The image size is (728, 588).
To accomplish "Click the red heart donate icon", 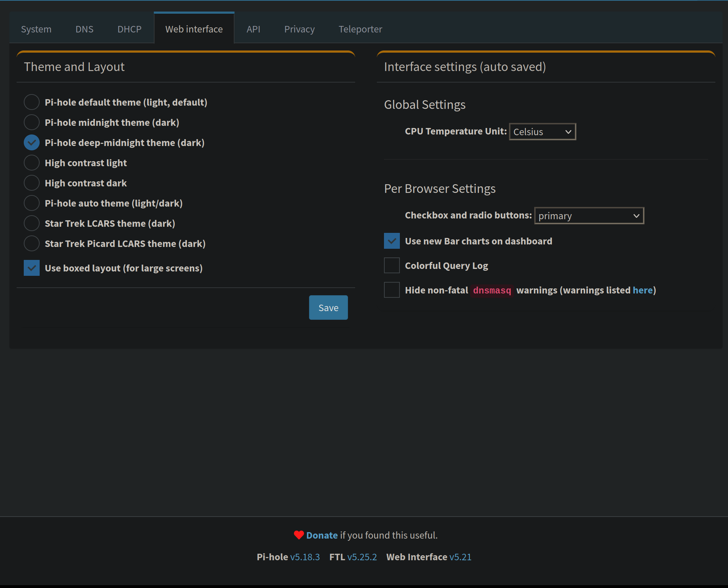I will [x=299, y=535].
